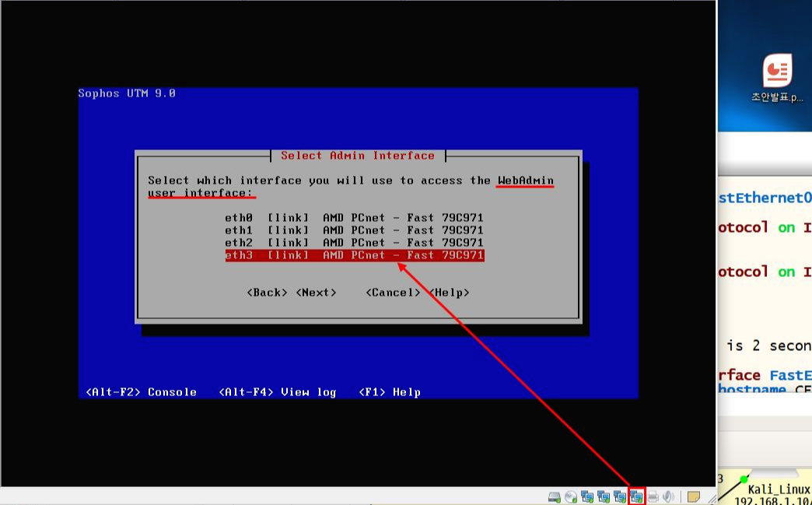Click the network adapter icon beside the printer icon

pyautogui.click(x=636, y=496)
